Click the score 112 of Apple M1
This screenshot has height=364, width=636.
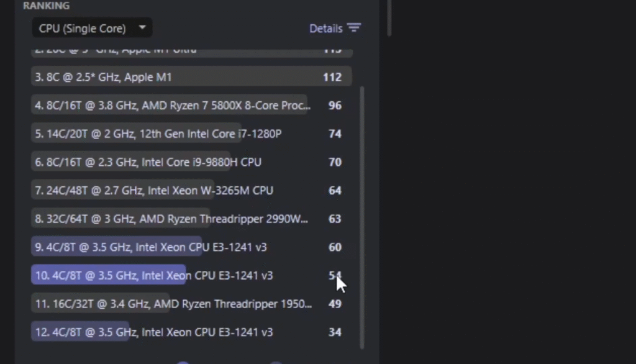coord(332,77)
